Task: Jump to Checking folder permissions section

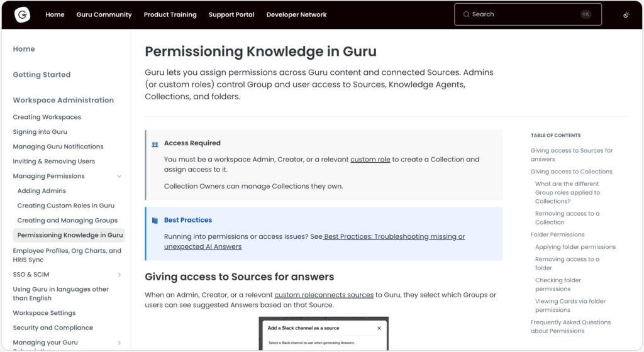Action: tap(558, 285)
